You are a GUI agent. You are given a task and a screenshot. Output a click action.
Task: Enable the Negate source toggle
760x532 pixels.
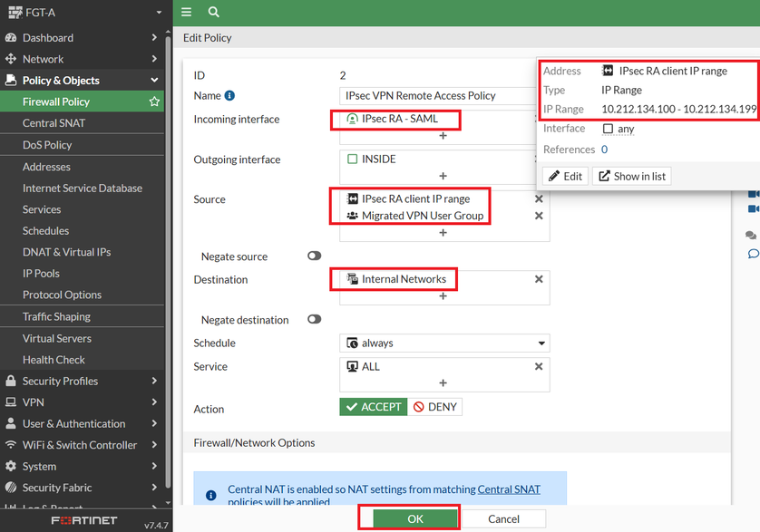[x=314, y=256]
